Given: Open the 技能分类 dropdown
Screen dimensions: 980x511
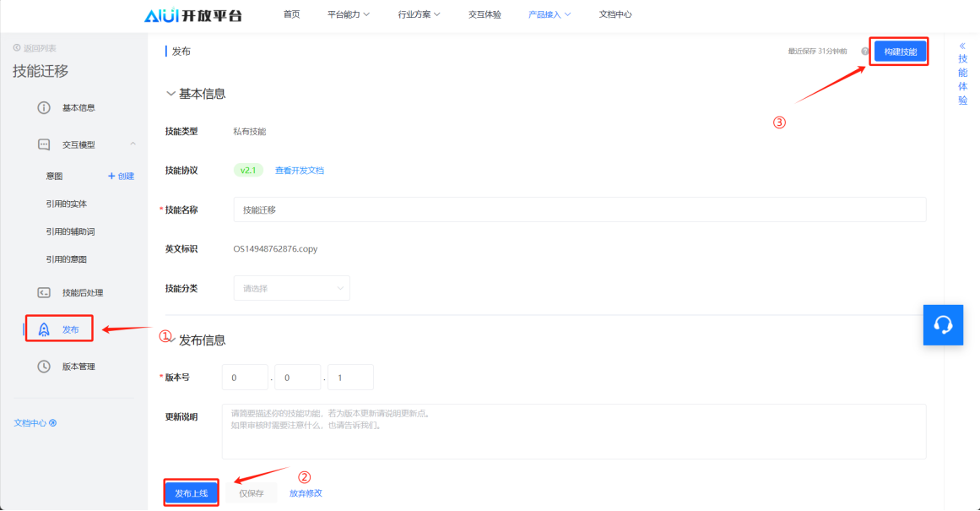Looking at the screenshot, I should [x=291, y=288].
